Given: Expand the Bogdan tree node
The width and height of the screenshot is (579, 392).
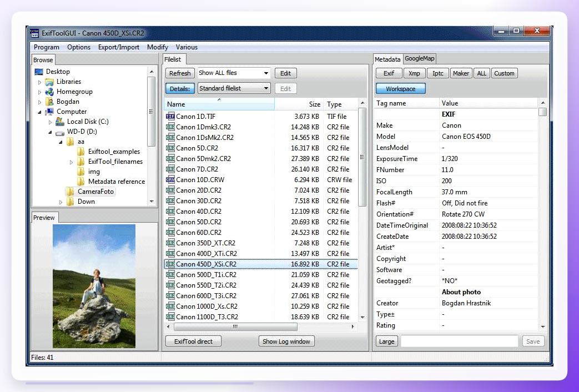Looking at the screenshot, I should coord(39,102).
